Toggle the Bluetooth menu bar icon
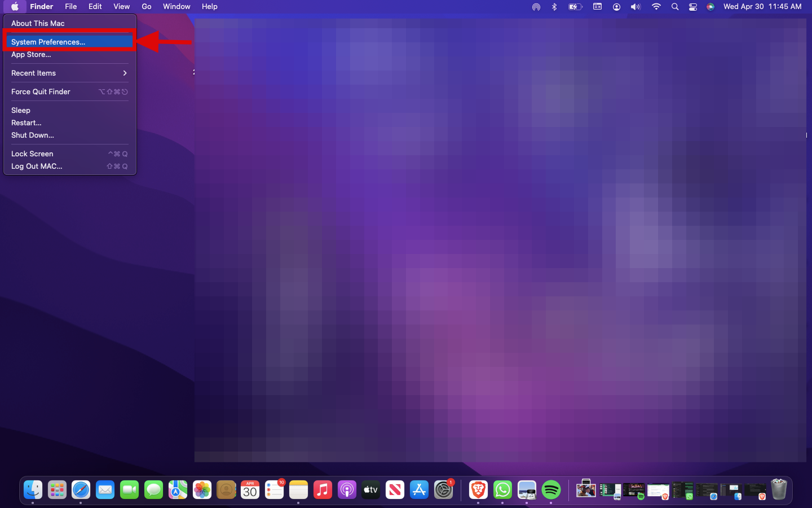 (554, 7)
